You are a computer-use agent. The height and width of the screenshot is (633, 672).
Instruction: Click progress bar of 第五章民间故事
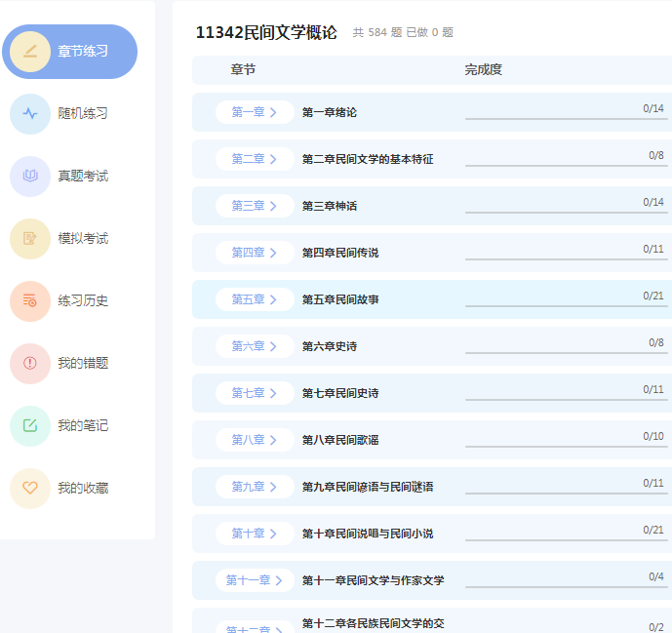click(x=567, y=306)
